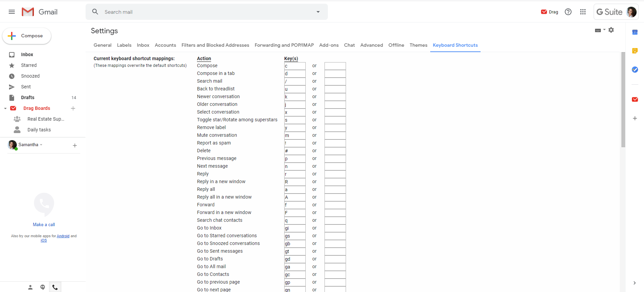644x292 pixels.
Task: Select the Keyboard Shortcuts tab
Action: pyautogui.click(x=455, y=45)
